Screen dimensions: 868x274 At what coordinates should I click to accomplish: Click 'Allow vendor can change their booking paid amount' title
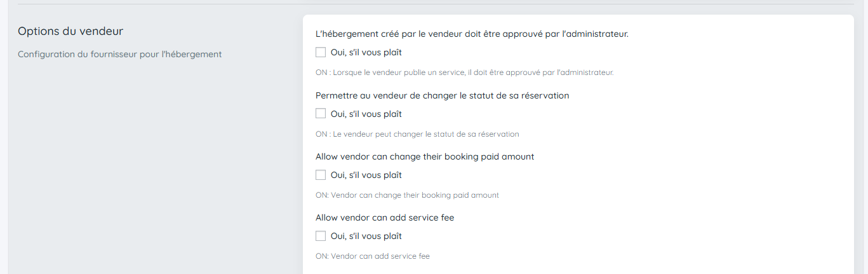pos(425,156)
